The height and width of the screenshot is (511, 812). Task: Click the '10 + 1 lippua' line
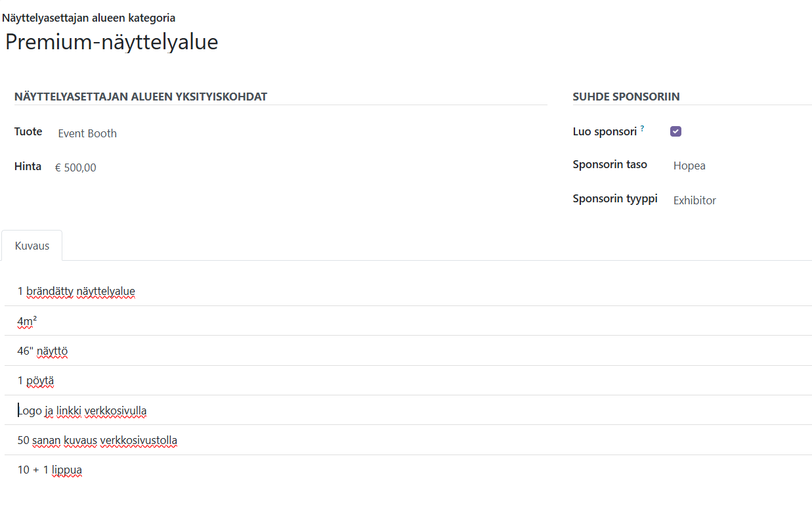click(50, 470)
